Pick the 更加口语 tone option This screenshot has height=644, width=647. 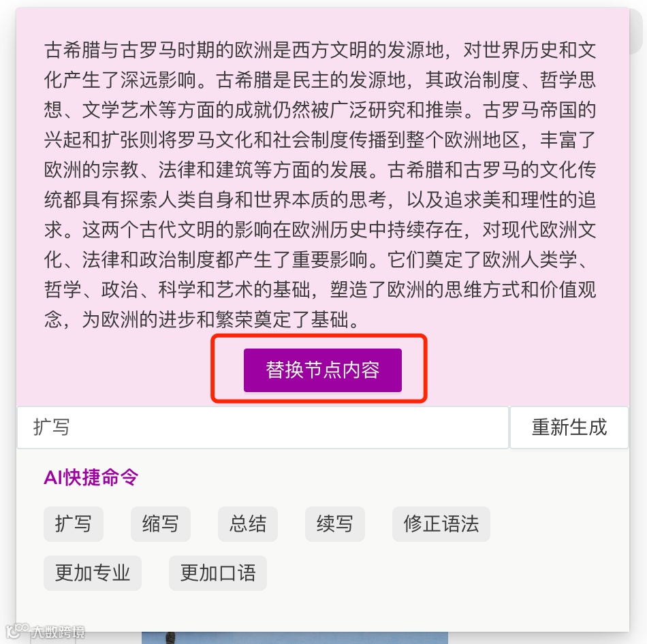pyautogui.click(x=218, y=573)
